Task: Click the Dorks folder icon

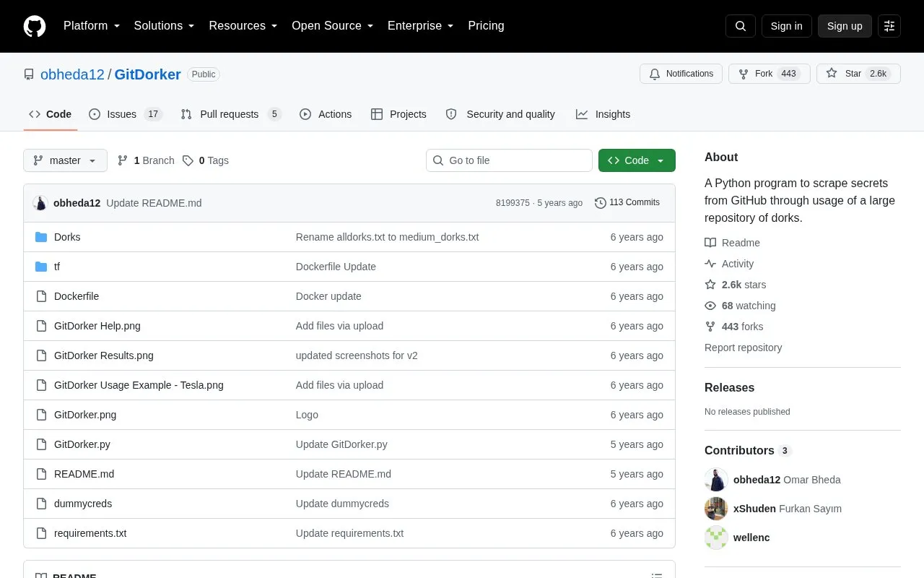Action: 41,237
